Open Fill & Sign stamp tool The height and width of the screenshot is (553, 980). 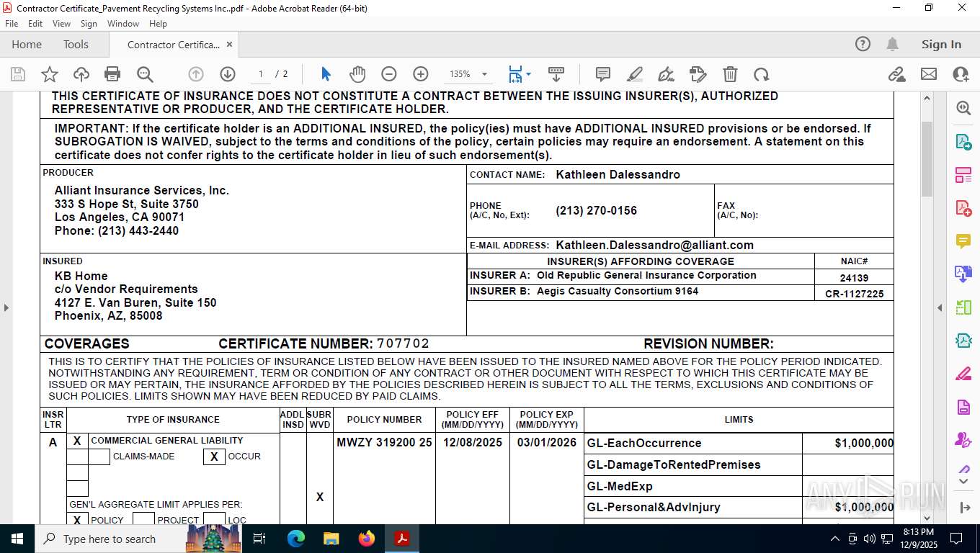(698, 74)
